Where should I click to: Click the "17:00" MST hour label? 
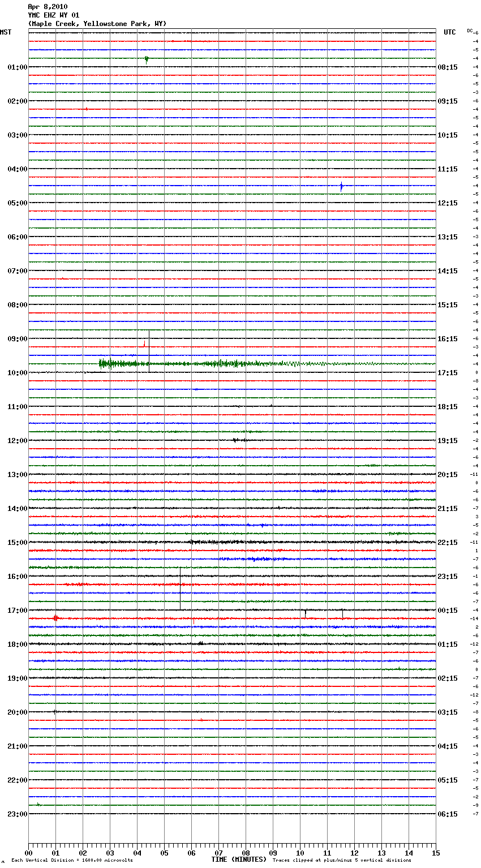tap(18, 611)
